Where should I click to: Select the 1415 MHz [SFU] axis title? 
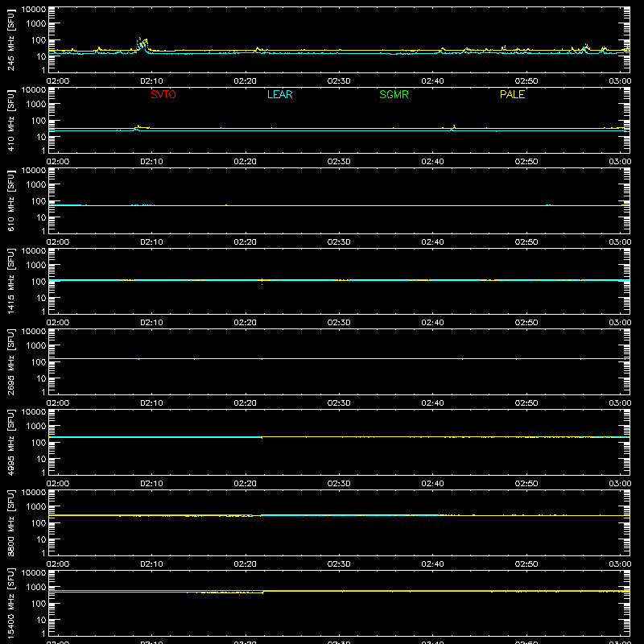click(10, 281)
